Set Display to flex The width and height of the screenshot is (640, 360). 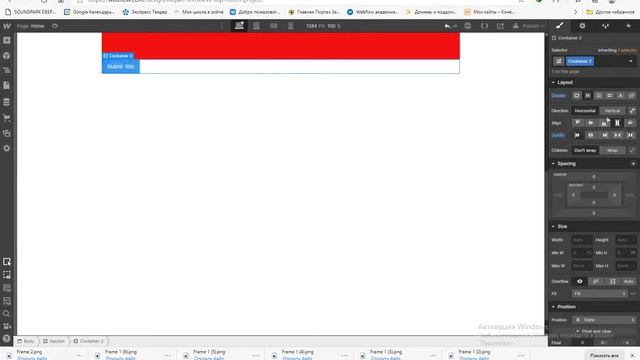click(x=588, y=96)
